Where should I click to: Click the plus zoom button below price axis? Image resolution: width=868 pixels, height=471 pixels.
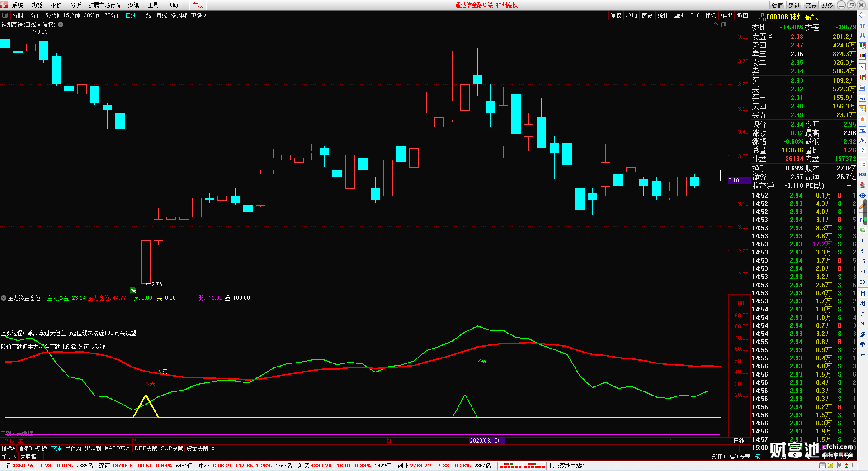(x=734, y=448)
